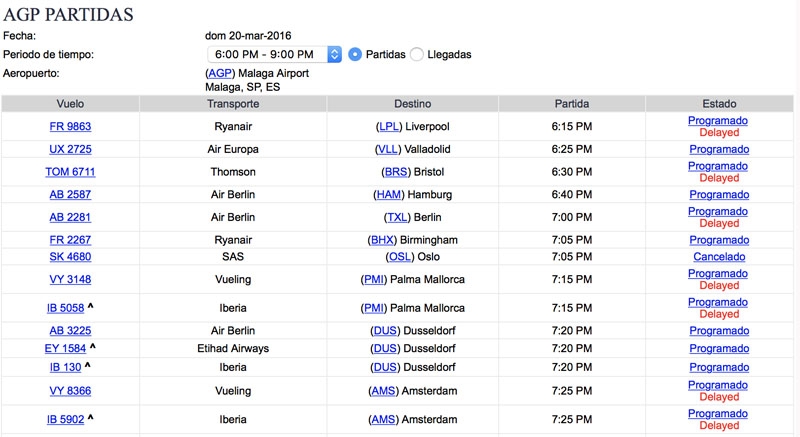Viewport: 800px width, 437px height.
Task: Open flight FR 9863 link
Action: (70, 126)
